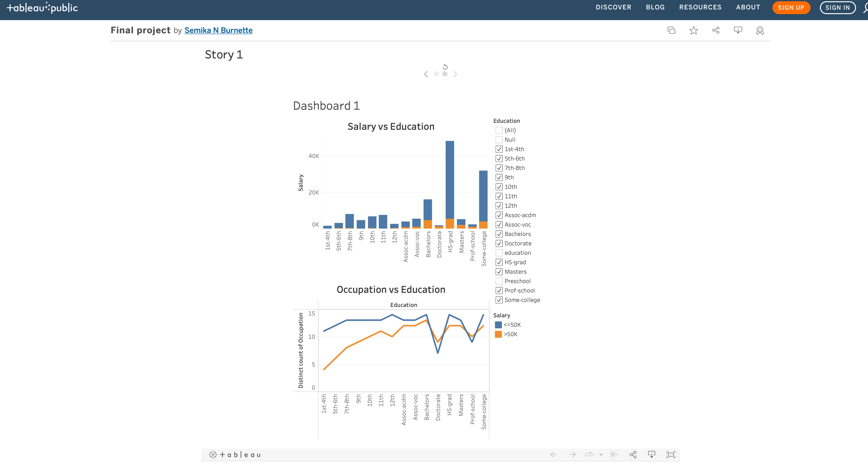This screenshot has width=868, height=465.
Task: Click story reset circular arrow icon
Action: tap(445, 67)
